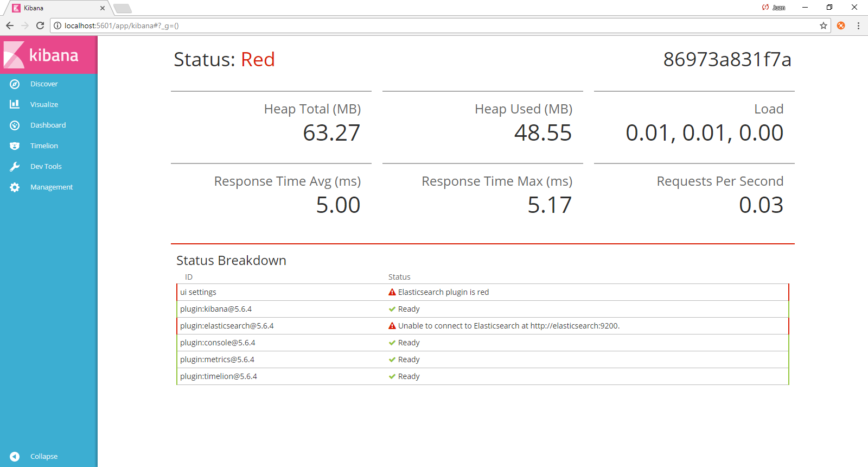
Task: Click the Status Breakdown heading
Action: (x=231, y=261)
